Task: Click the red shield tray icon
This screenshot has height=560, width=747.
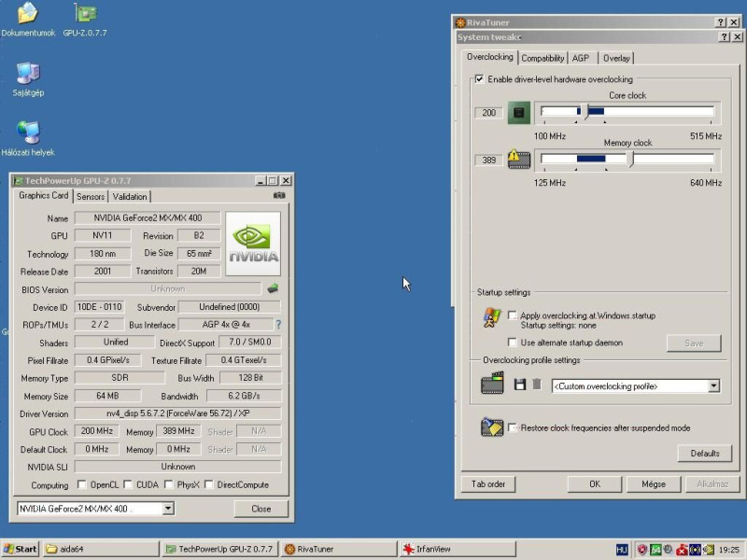Action: click(642, 550)
